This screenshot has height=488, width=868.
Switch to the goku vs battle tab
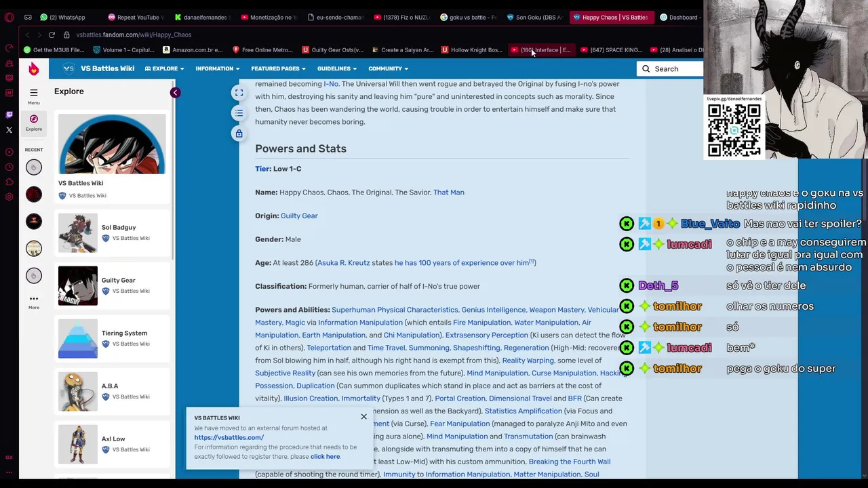(468, 17)
